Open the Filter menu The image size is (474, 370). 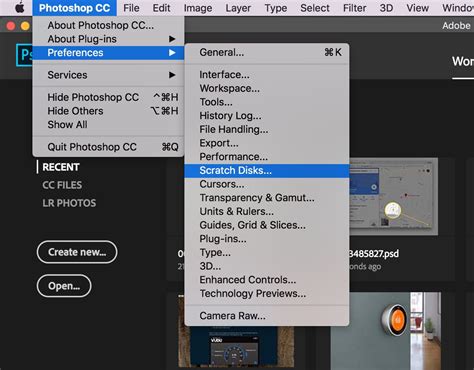pyautogui.click(x=354, y=8)
